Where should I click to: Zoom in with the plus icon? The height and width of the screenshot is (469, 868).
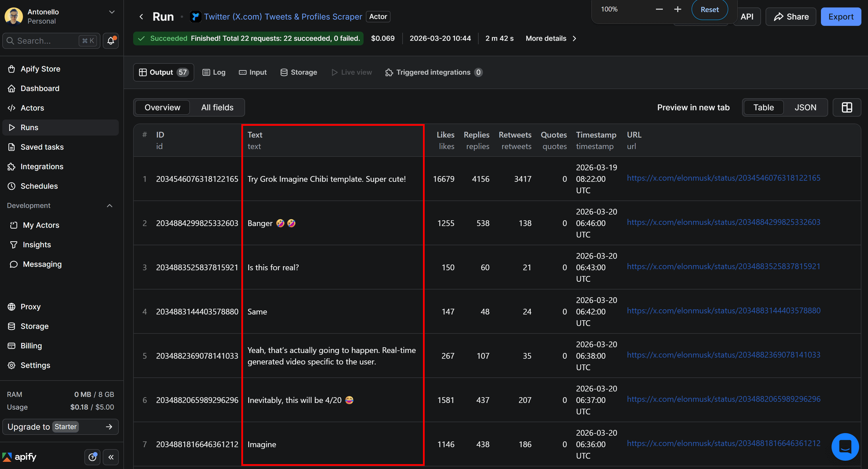[x=677, y=9]
